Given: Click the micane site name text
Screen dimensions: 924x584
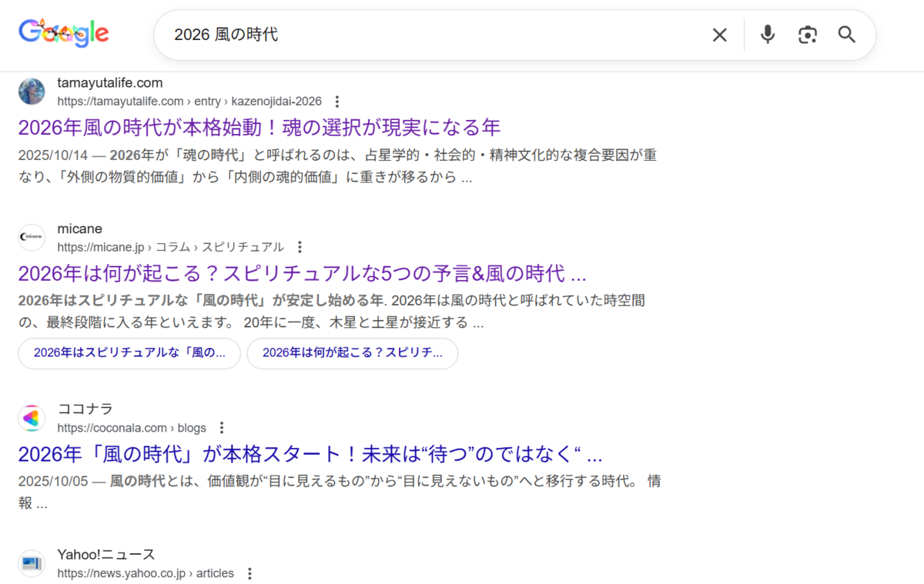Looking at the screenshot, I should tap(79, 229).
